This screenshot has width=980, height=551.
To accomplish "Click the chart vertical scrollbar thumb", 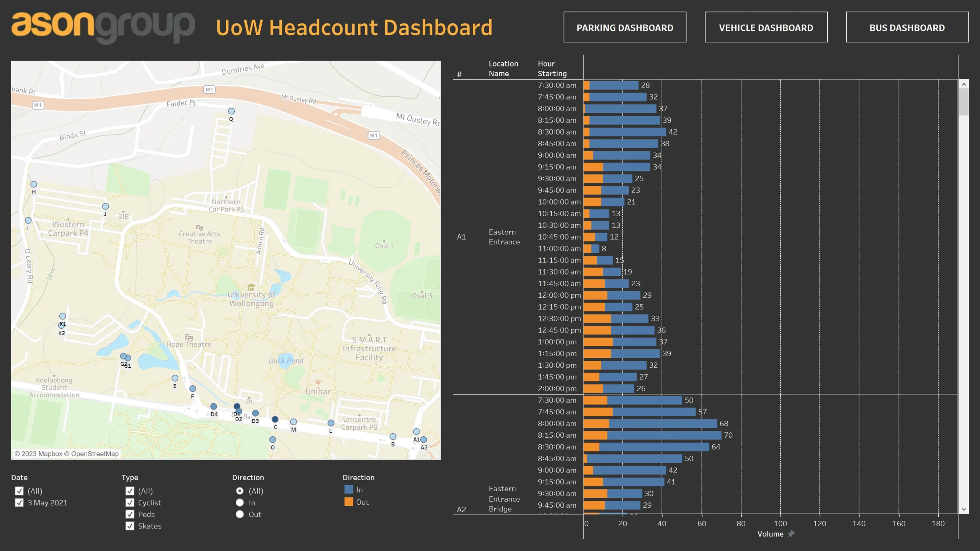I will (964, 102).
